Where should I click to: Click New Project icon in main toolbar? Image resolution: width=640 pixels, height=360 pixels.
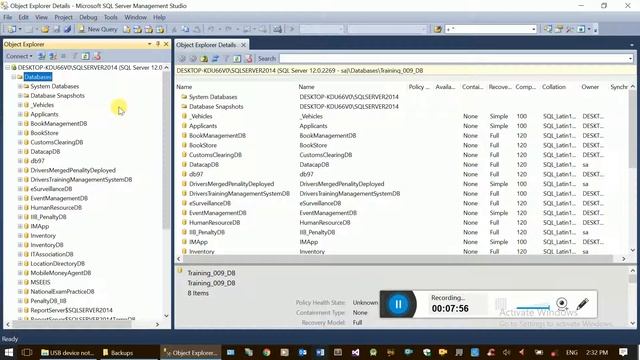click(x=12, y=29)
